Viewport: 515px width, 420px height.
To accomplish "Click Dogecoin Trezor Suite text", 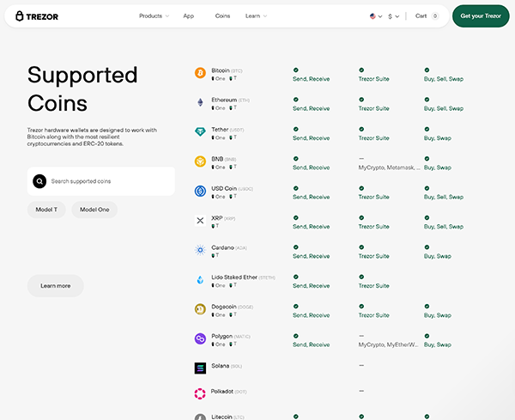I will (373, 315).
